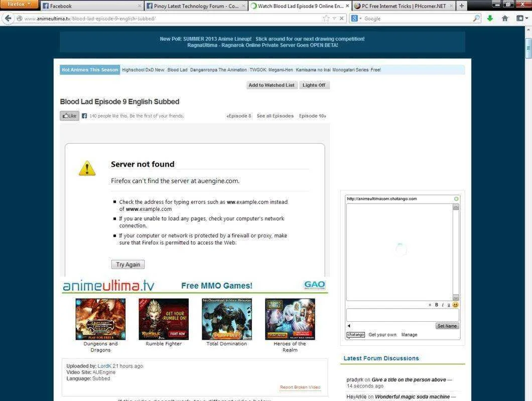Viewport: 532px width, 401px height.
Task: Open Danganronpa The Animation link
Action: [x=218, y=70]
